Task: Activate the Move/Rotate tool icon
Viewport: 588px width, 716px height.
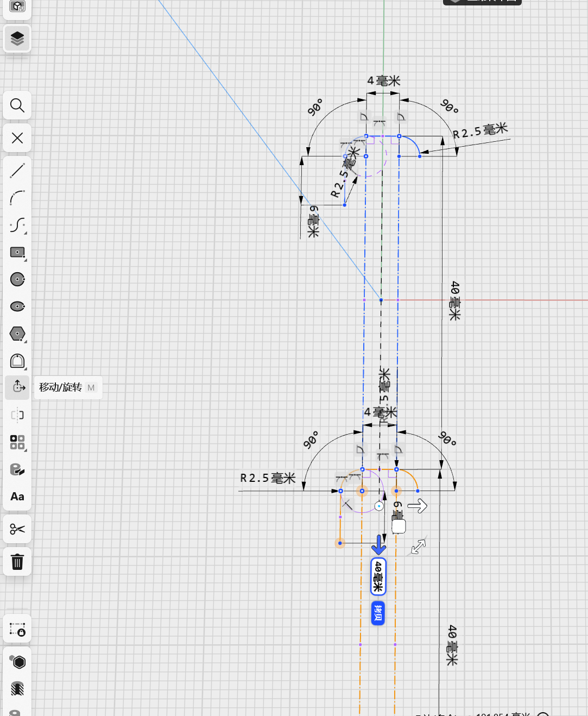Action: point(17,387)
